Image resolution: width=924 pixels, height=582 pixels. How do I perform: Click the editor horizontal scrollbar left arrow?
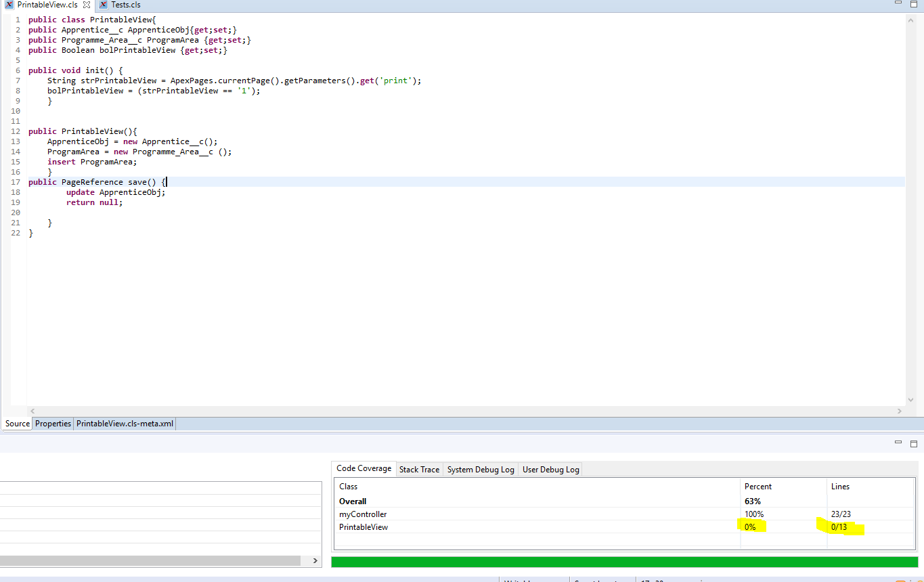click(x=32, y=411)
